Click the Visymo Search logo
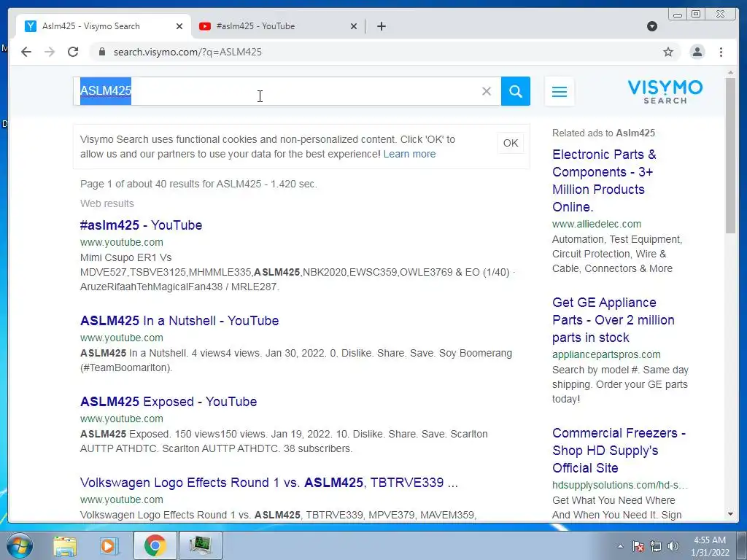Screen dimensions: 747x560 click(665, 91)
